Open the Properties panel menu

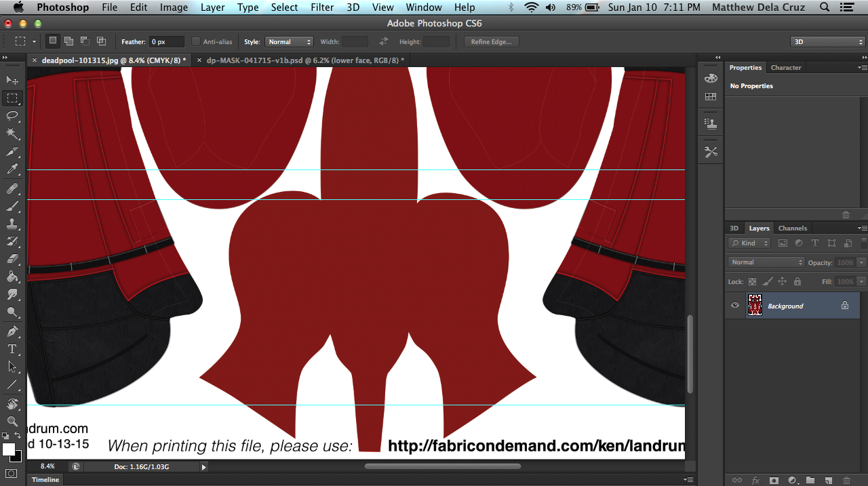[x=863, y=68]
